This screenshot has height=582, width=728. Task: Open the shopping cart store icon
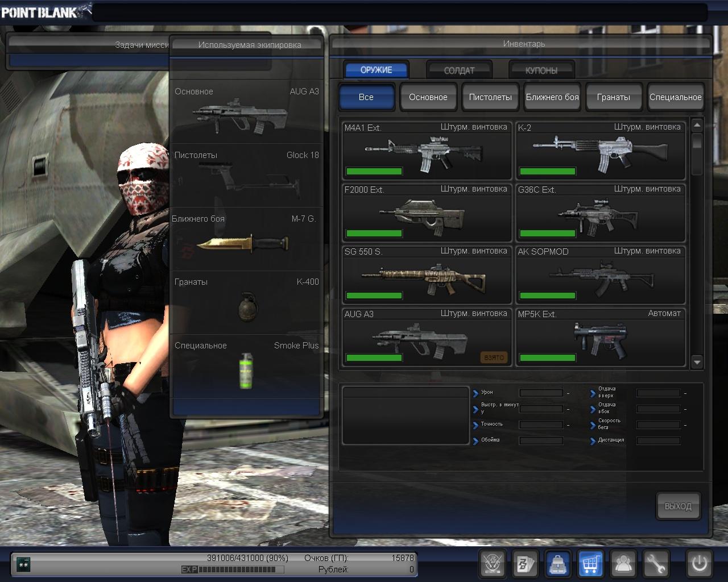click(590, 564)
